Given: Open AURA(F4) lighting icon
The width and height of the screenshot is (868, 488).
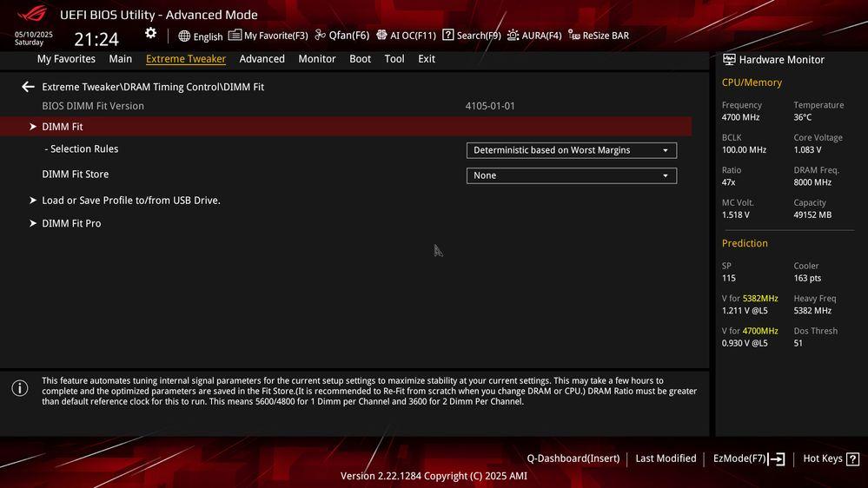Looking at the screenshot, I should [514, 35].
